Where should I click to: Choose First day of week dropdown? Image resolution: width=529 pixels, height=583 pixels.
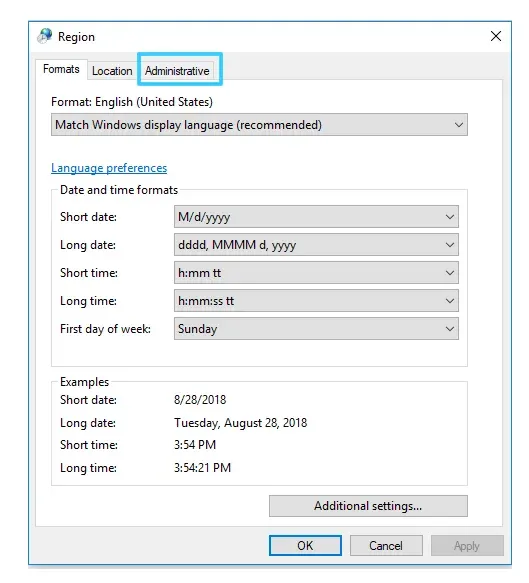click(316, 328)
